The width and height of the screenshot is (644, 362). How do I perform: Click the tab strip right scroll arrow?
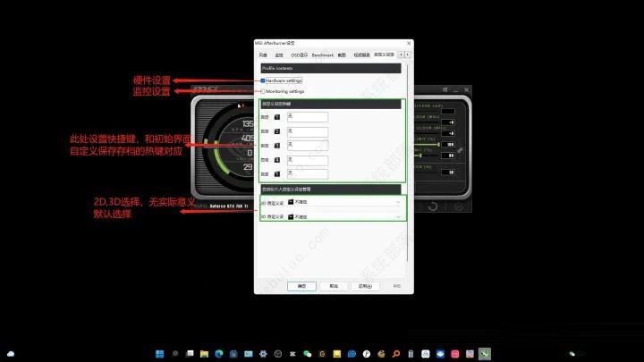408,55
